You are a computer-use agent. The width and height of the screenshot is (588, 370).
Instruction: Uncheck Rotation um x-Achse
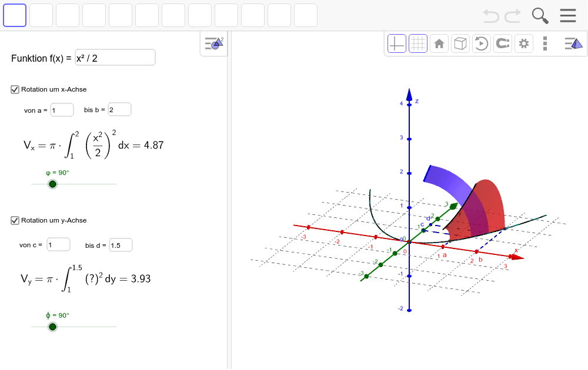15,89
